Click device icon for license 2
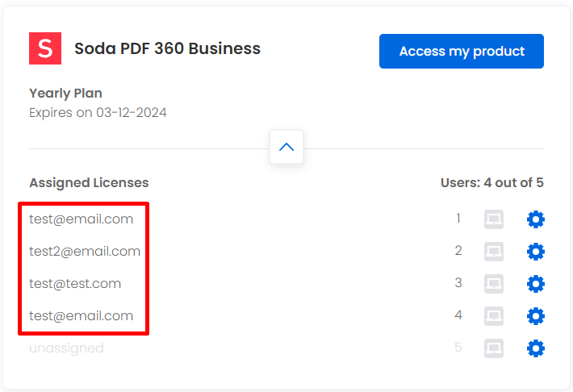This screenshot has height=392, width=573. pos(494,252)
